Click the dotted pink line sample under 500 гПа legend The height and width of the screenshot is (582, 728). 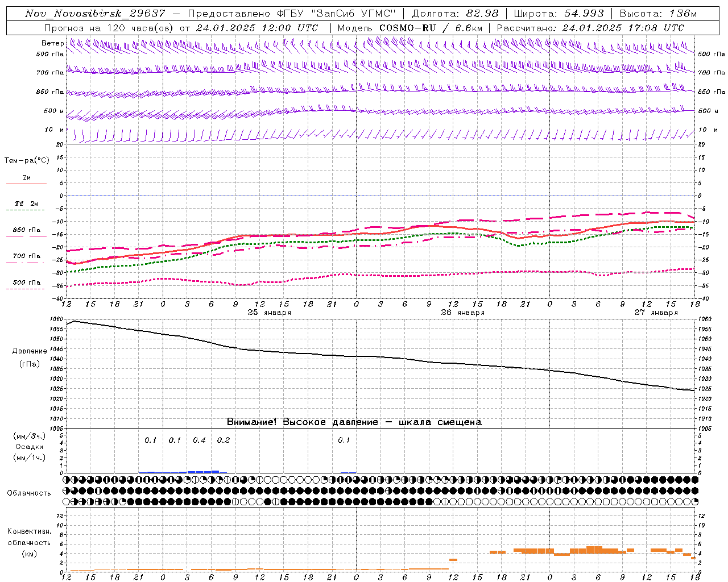(x=26, y=289)
